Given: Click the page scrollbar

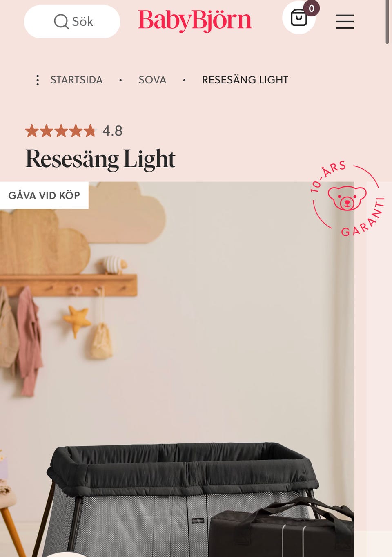Looking at the screenshot, I should [x=387, y=22].
